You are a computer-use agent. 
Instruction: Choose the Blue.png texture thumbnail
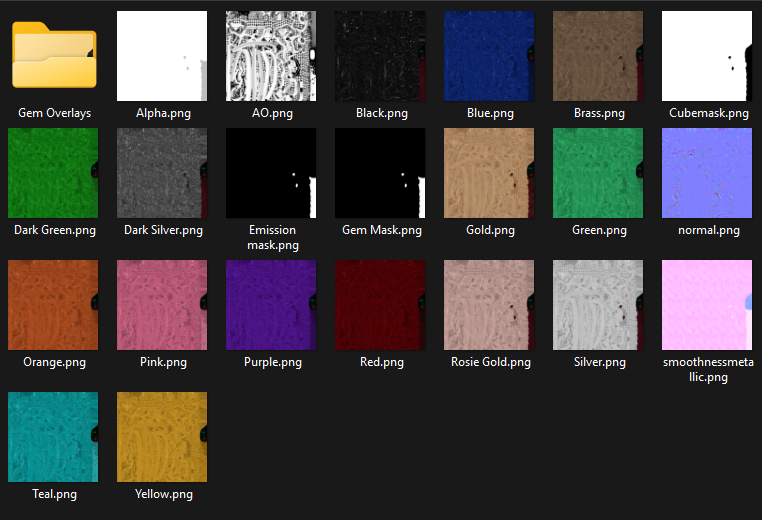click(489, 56)
